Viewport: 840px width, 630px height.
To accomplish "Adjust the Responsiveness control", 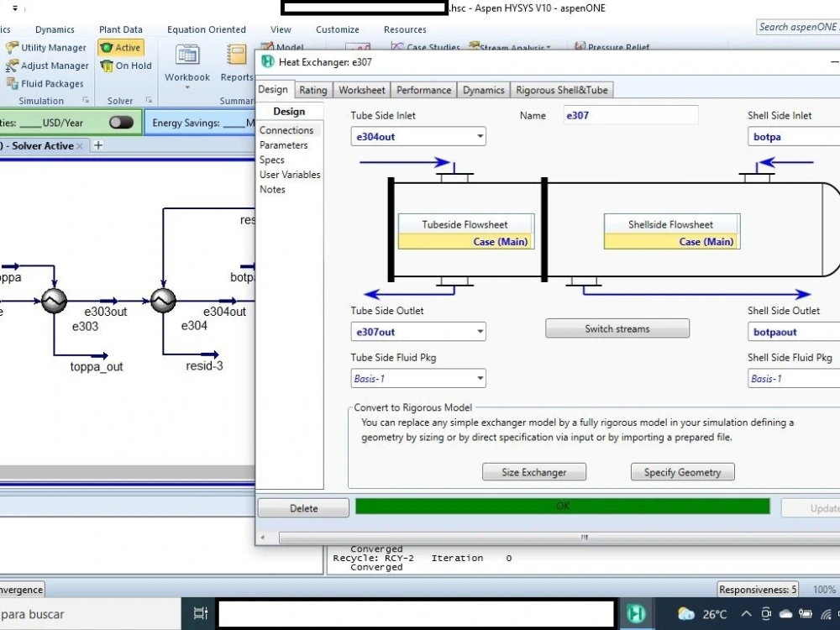I will tap(757, 589).
